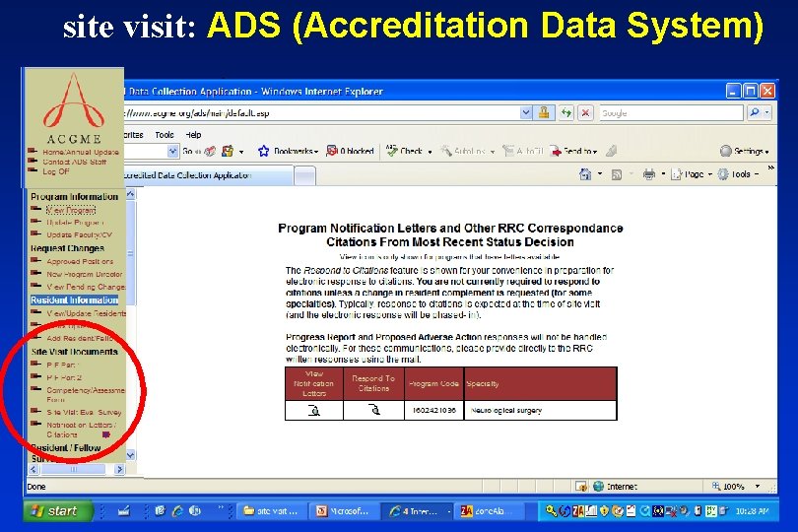Open the Competency/Assessment Form link

point(86,394)
